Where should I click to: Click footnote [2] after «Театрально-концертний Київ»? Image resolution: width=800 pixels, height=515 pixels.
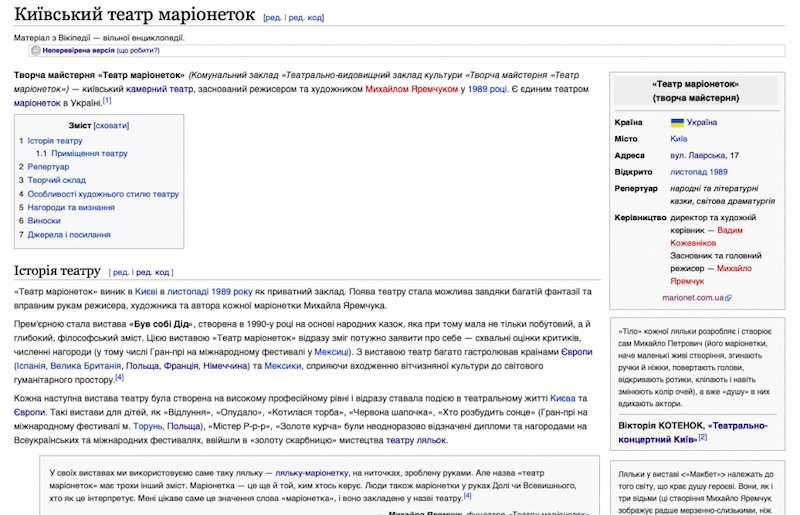point(703,437)
